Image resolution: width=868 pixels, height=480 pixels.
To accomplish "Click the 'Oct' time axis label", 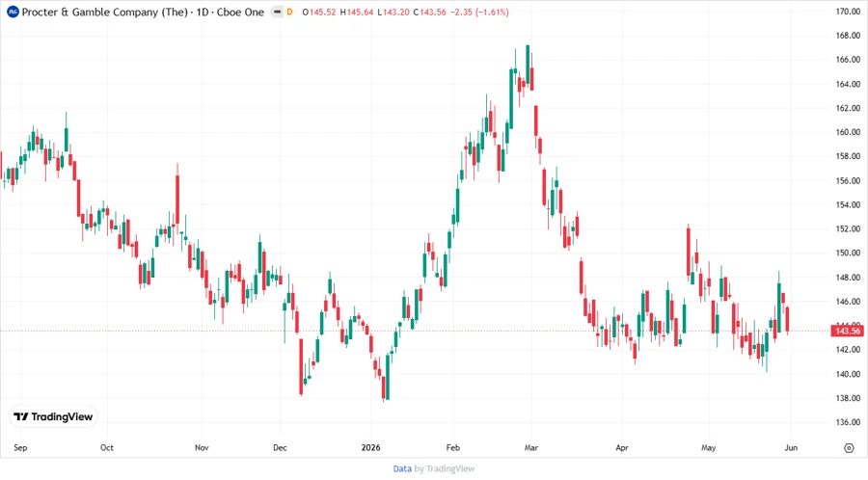I will coord(107,447).
